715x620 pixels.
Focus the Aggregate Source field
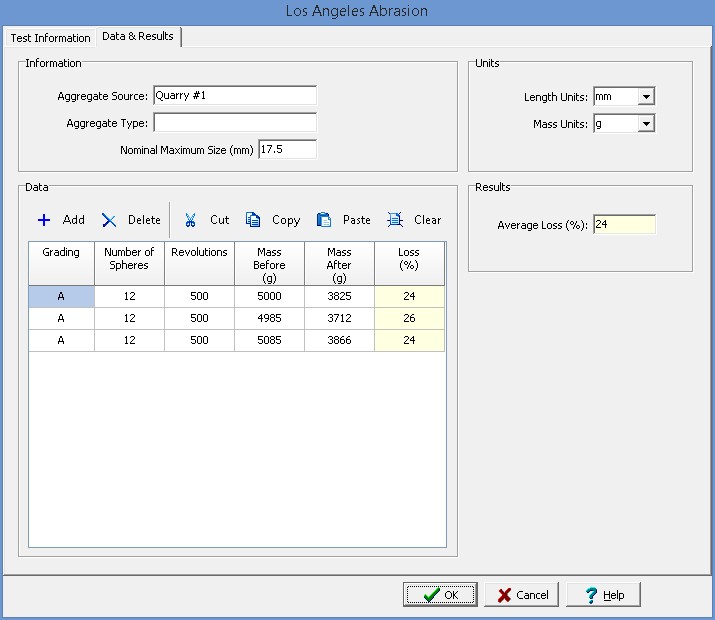click(x=234, y=96)
